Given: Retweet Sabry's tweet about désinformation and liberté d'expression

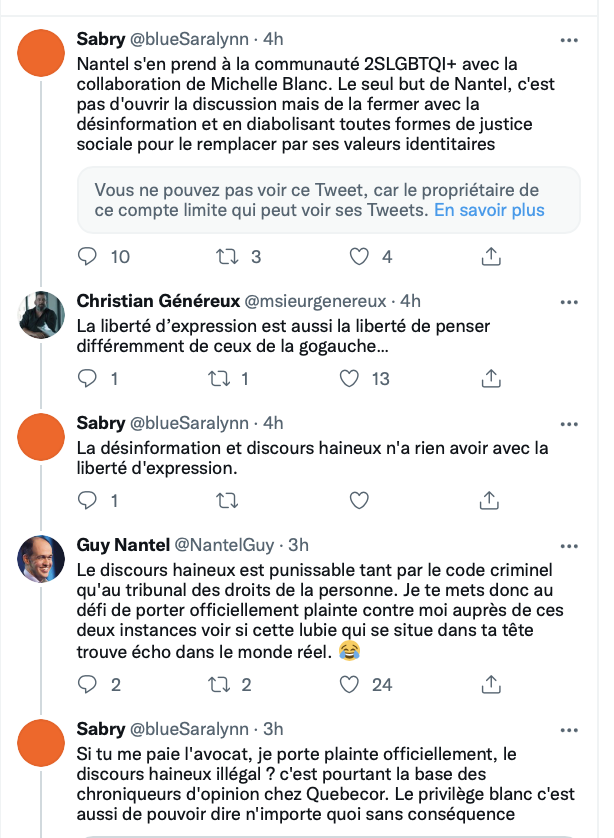Looking at the screenshot, I should tap(227, 500).
